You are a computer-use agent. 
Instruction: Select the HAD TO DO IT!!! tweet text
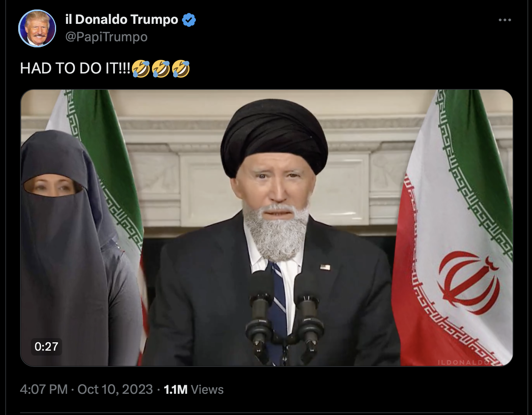click(x=75, y=69)
